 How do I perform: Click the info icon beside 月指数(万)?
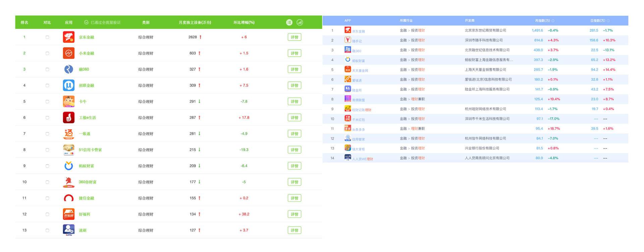[553, 21]
